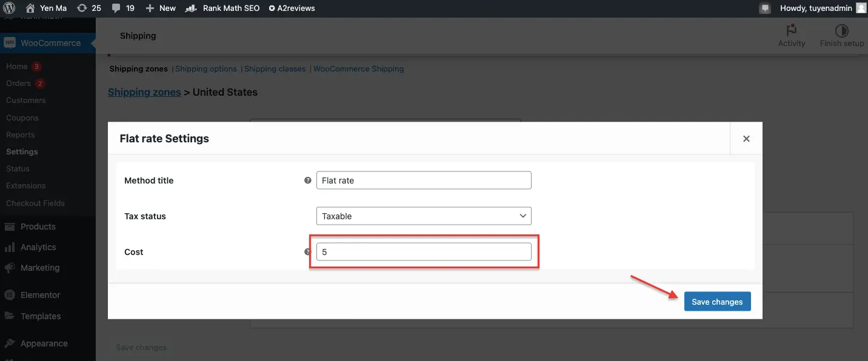
Task: Follow the Shipping zones breadcrumb link
Action: [144, 92]
